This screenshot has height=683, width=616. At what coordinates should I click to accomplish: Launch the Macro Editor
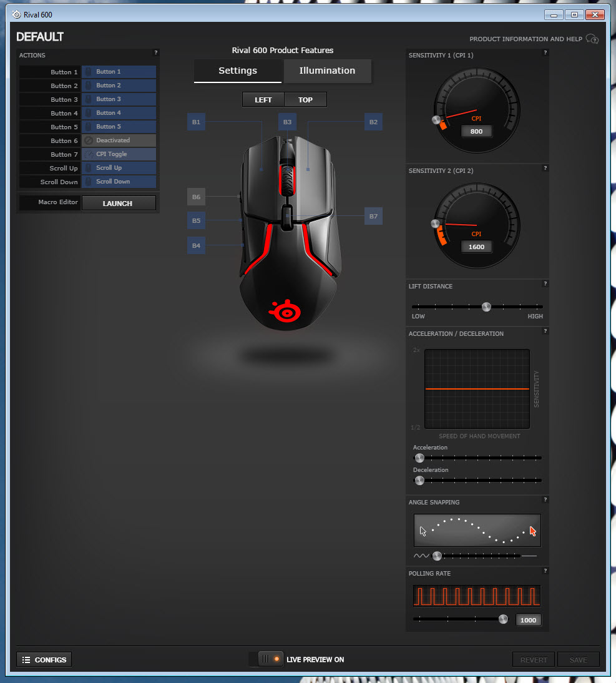click(x=119, y=204)
